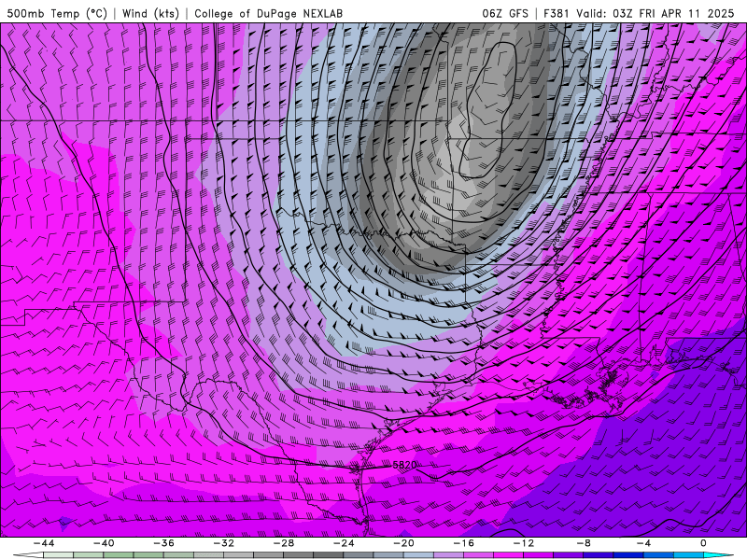Viewport: 747px width, 560px height.
Task: Click the "Wind (kts)" header label
Action: (x=150, y=13)
